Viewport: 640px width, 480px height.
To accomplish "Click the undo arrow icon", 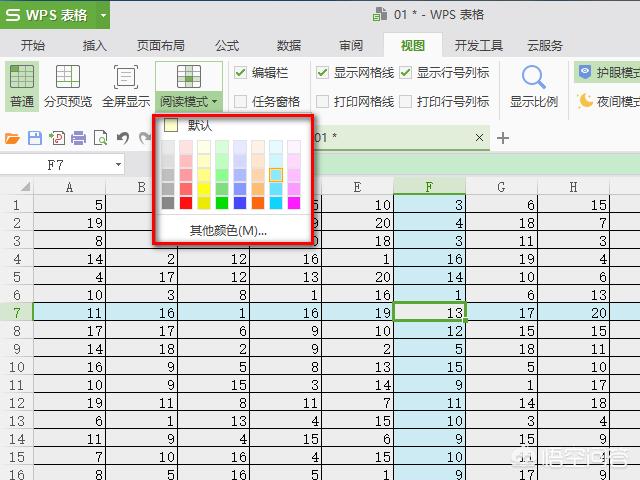I will (122, 138).
